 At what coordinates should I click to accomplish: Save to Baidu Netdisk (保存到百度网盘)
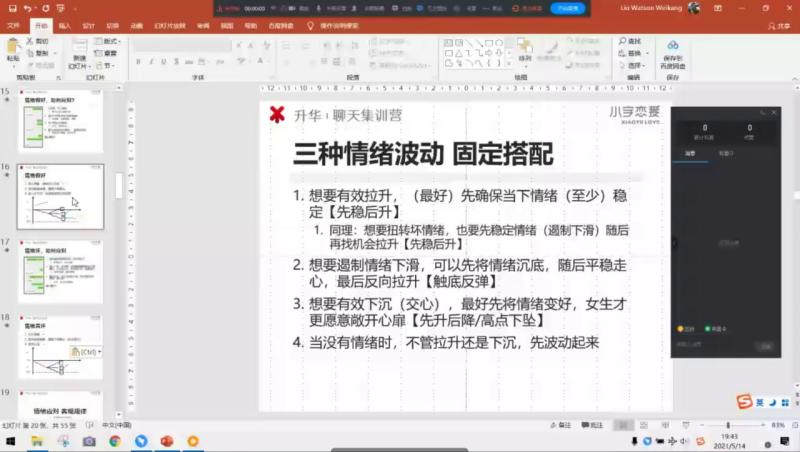[673, 55]
